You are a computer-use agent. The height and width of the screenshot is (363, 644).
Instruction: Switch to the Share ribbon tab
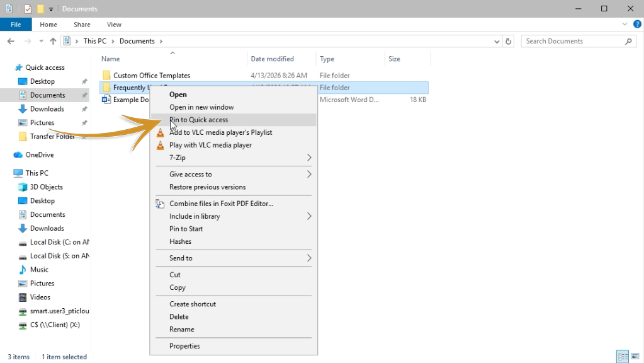click(82, 25)
